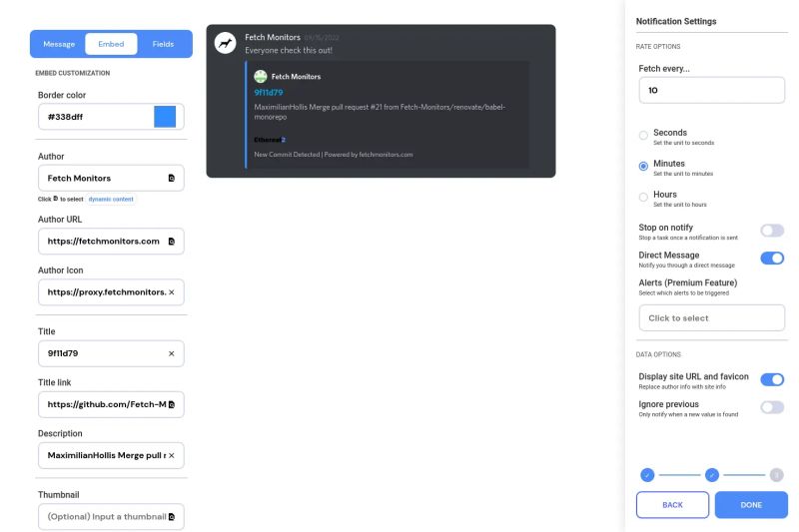Viewport: 799px width, 532px height.
Task: Click the Ethereal field name in preview
Action: 270,140
